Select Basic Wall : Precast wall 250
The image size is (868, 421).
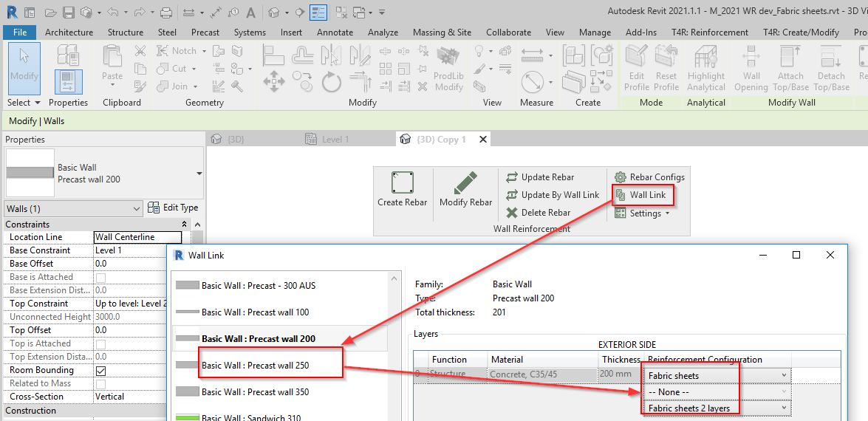coord(255,365)
